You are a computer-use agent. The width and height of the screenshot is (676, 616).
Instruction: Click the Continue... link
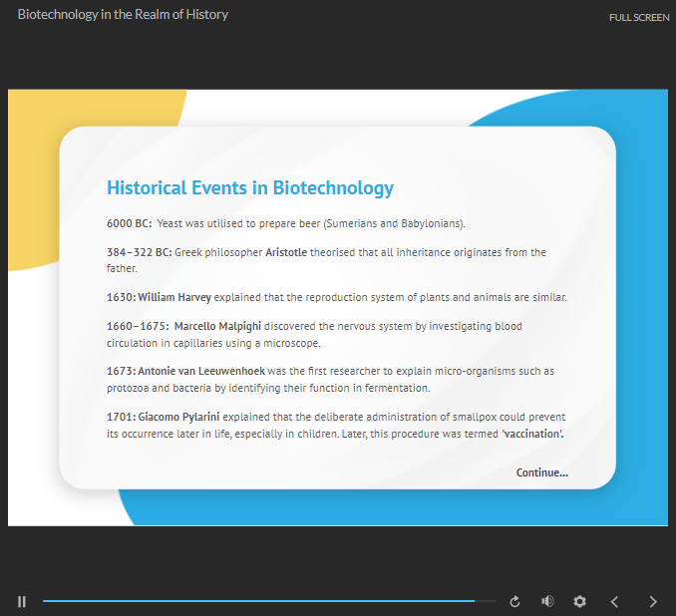(x=541, y=472)
